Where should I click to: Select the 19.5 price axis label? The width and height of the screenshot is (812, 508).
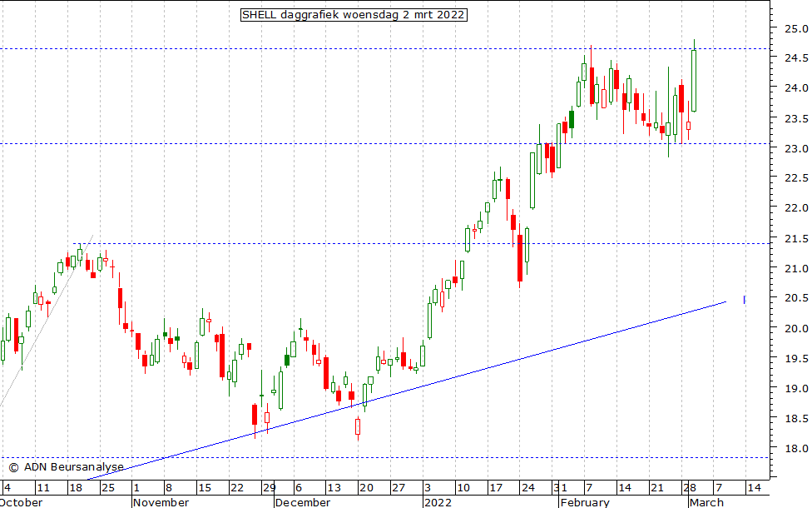pos(796,358)
